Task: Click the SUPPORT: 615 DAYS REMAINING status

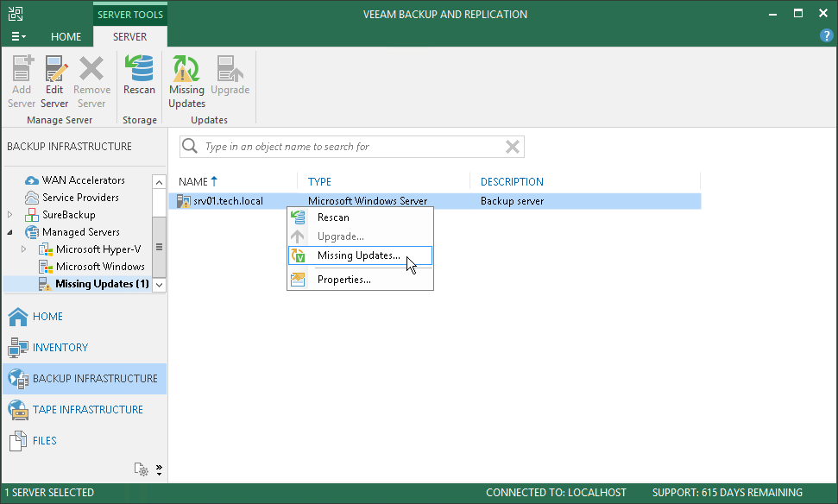Action: coord(728,492)
